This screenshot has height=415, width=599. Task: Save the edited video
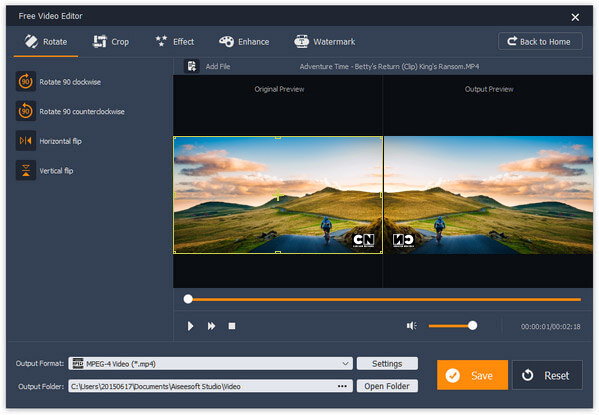pos(472,375)
